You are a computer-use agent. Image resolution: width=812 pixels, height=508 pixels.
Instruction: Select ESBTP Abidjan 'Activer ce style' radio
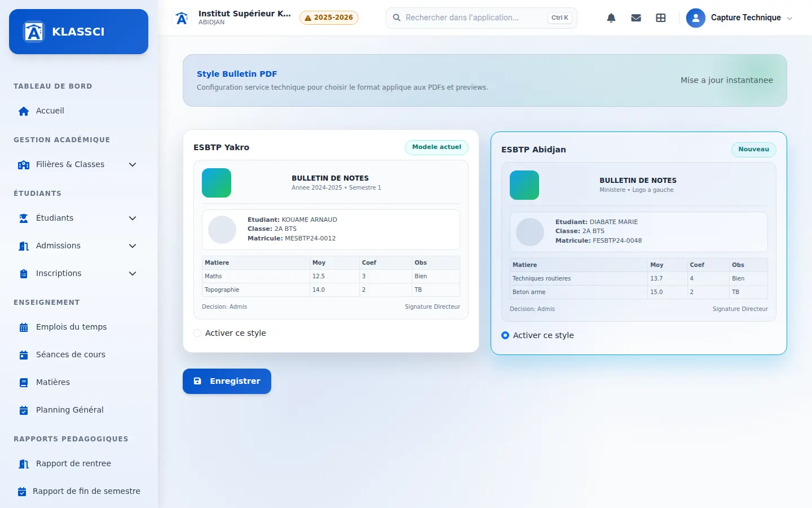[505, 335]
